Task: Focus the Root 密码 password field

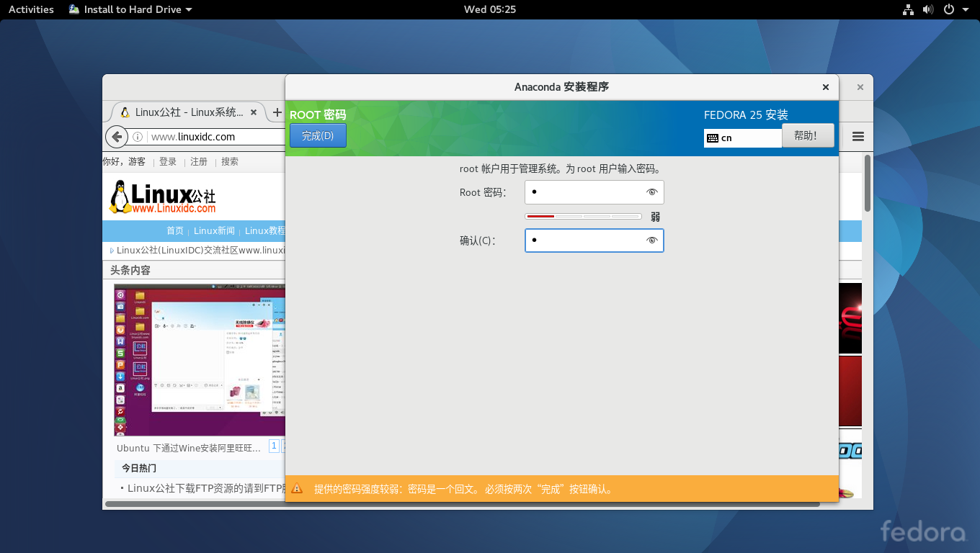Action: [594, 192]
